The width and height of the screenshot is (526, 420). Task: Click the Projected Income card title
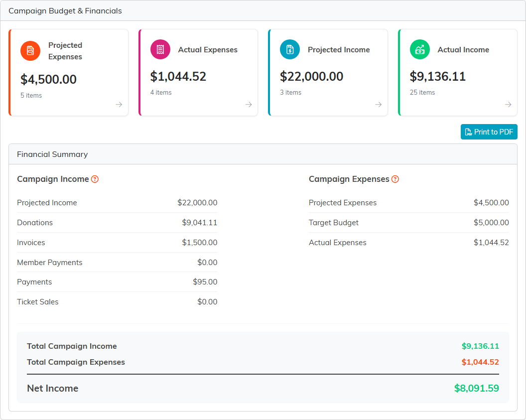tap(339, 50)
